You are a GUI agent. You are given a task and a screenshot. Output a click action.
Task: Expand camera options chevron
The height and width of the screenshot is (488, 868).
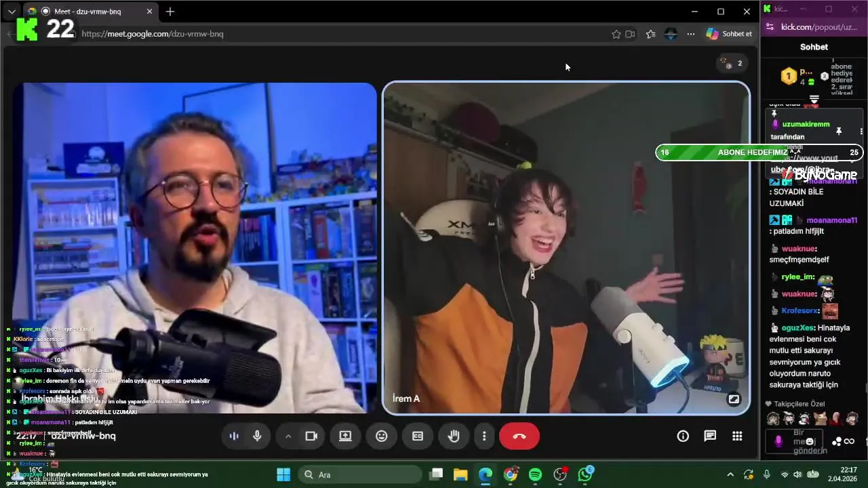tap(288, 436)
